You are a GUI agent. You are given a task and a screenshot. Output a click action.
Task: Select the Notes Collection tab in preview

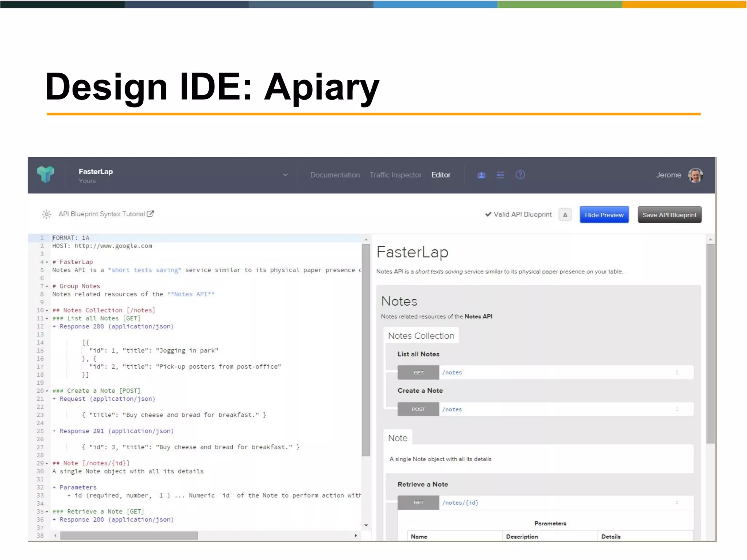coord(421,336)
